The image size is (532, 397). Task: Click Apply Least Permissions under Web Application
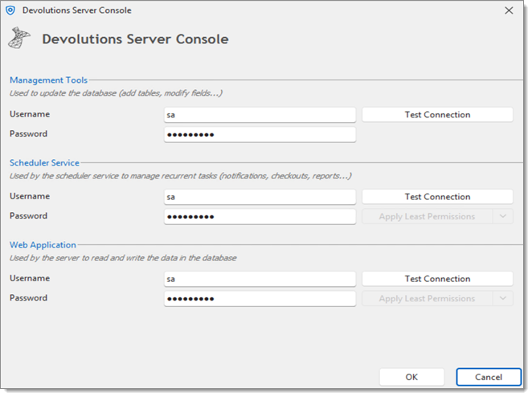tap(428, 299)
